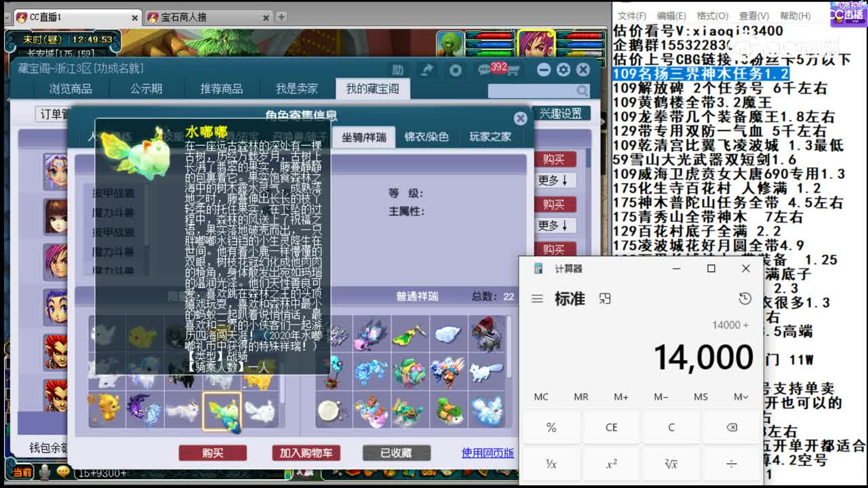Close the 角色寄售信息 dialog
Viewport: 868px width, 488px height.
[520, 119]
